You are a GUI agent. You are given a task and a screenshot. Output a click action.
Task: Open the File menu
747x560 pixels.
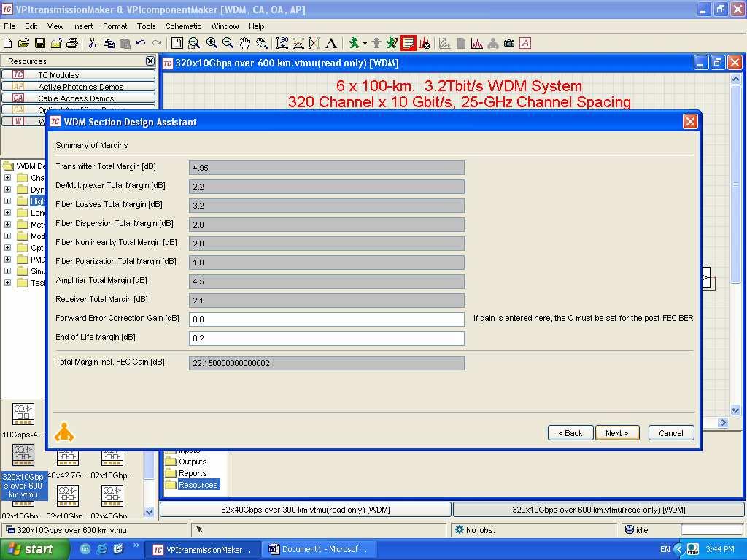click(x=9, y=26)
